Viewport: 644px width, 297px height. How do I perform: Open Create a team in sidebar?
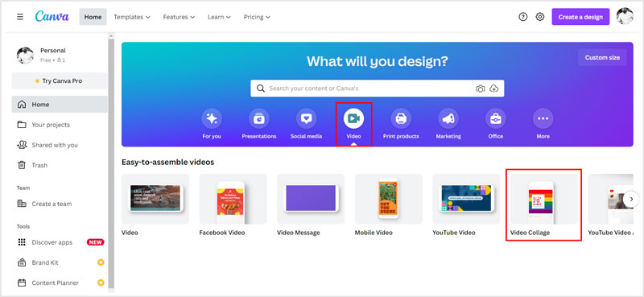pos(60,204)
